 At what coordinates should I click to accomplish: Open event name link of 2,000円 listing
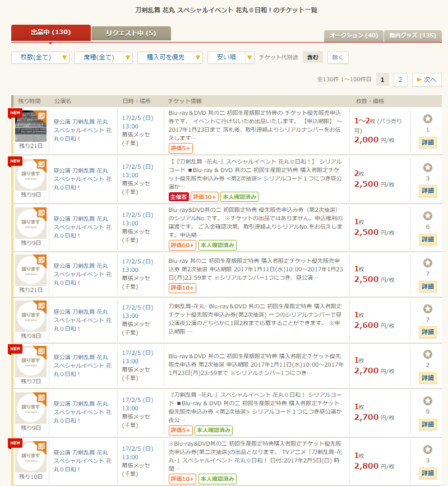[x=82, y=130]
